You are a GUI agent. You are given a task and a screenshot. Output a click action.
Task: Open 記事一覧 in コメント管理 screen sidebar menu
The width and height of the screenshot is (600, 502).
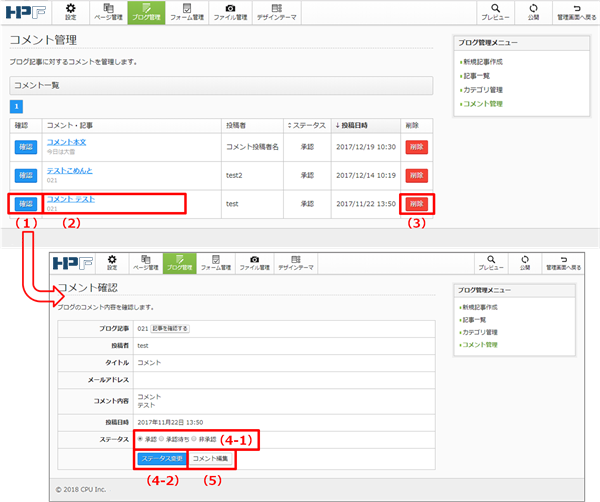(x=476, y=75)
